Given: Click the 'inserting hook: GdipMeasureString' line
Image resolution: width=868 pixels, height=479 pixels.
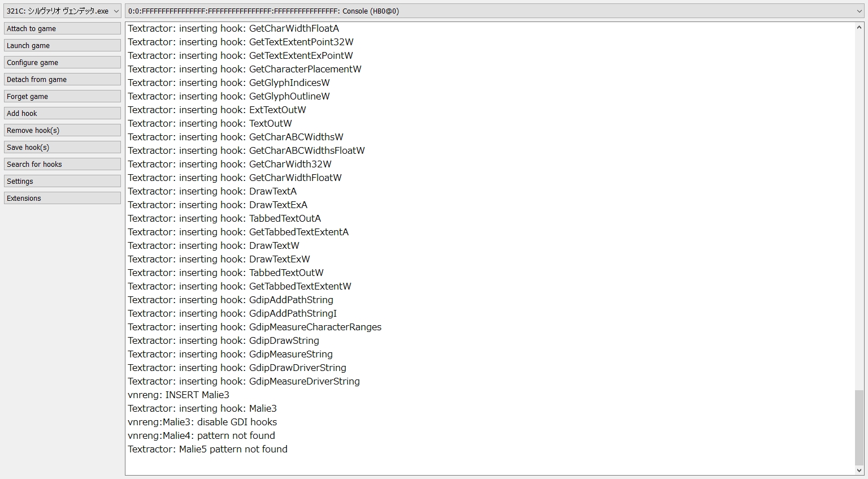Looking at the screenshot, I should (x=230, y=354).
